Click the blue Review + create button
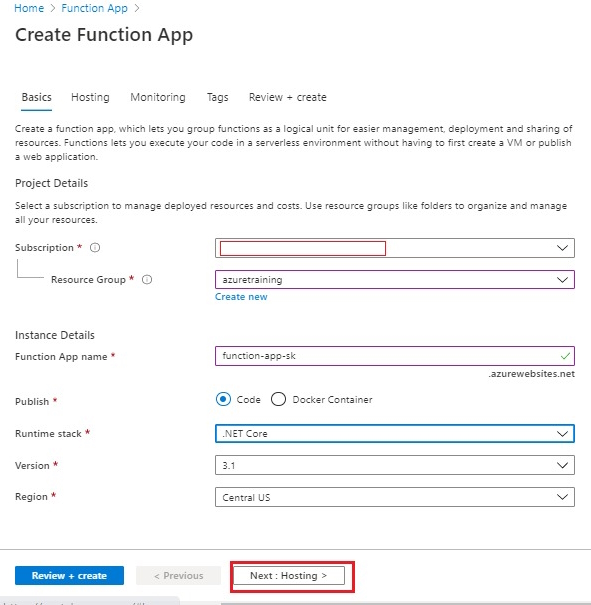This screenshot has height=605, width=591. pos(69,576)
